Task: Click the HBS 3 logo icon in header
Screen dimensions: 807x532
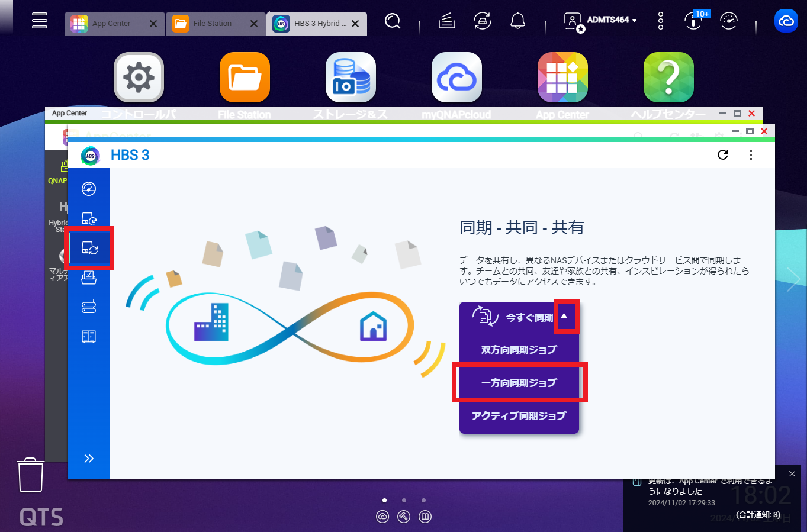Action: point(91,156)
